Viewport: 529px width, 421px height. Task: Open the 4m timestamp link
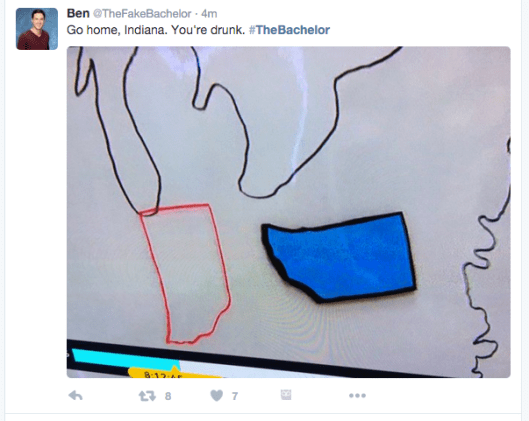(209, 14)
